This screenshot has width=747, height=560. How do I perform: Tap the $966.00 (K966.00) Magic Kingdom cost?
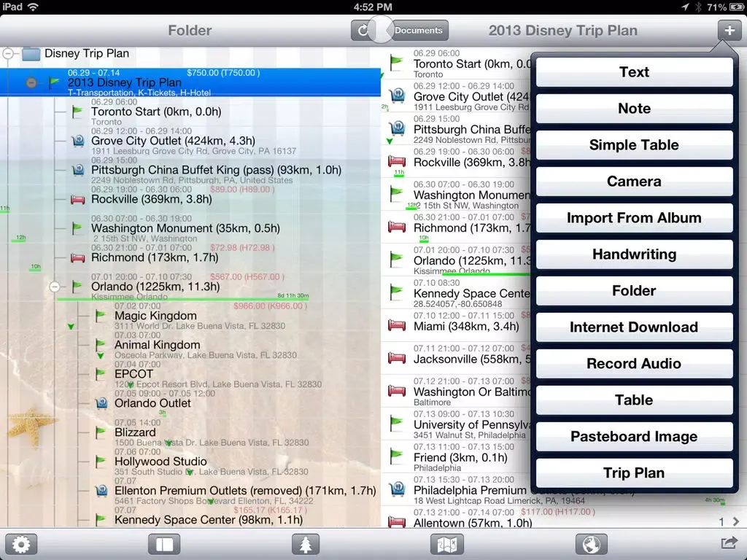coord(270,306)
